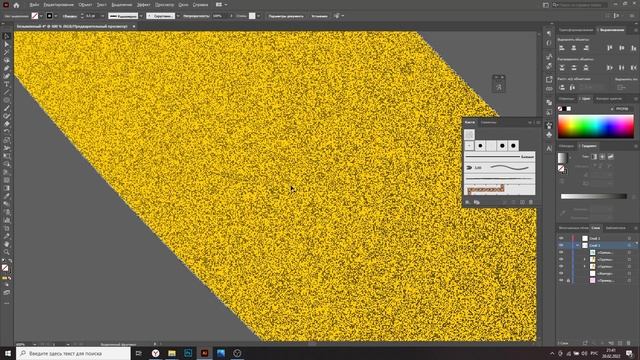Switch to the Библиотеки tab
Viewport: 640px width, 360px height.
(x=616, y=228)
